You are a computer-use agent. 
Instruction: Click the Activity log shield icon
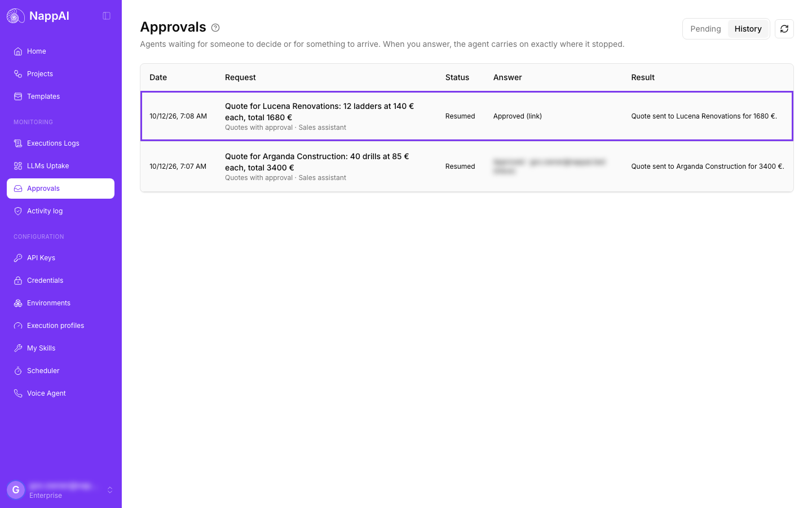click(18, 211)
